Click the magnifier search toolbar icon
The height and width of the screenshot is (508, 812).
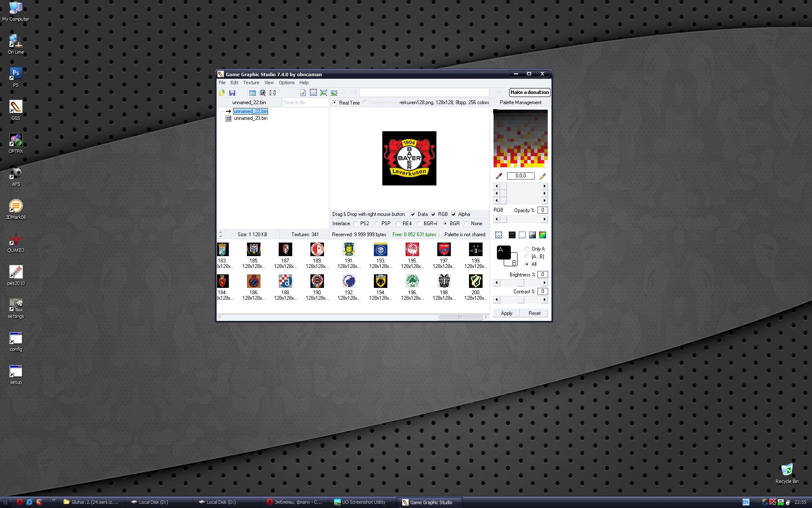(x=263, y=93)
